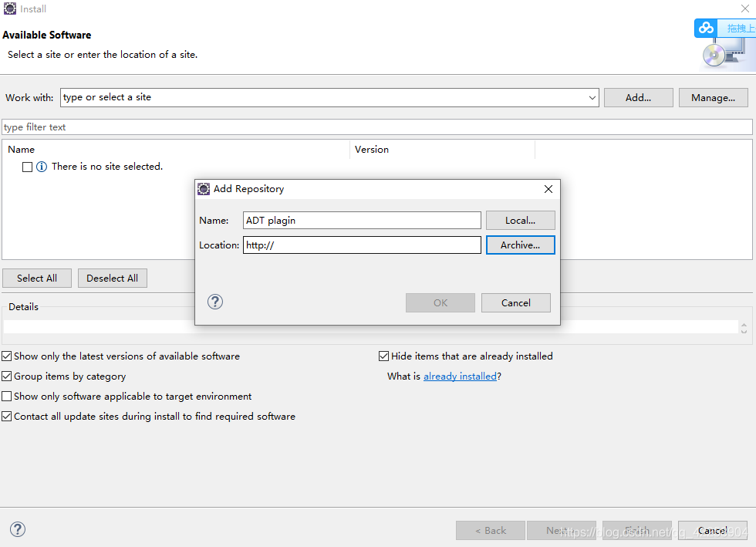Enable "Show only software applicable to target environment"
756x547 pixels.
(x=6, y=396)
